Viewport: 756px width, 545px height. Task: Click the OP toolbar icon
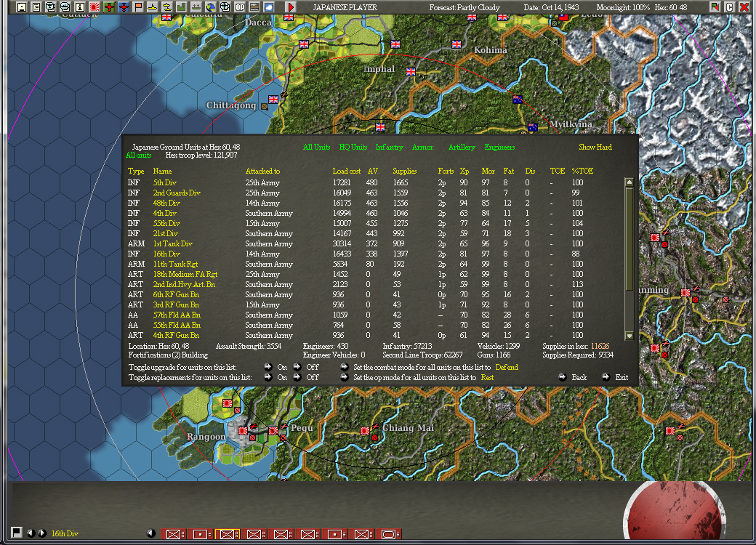240,7
